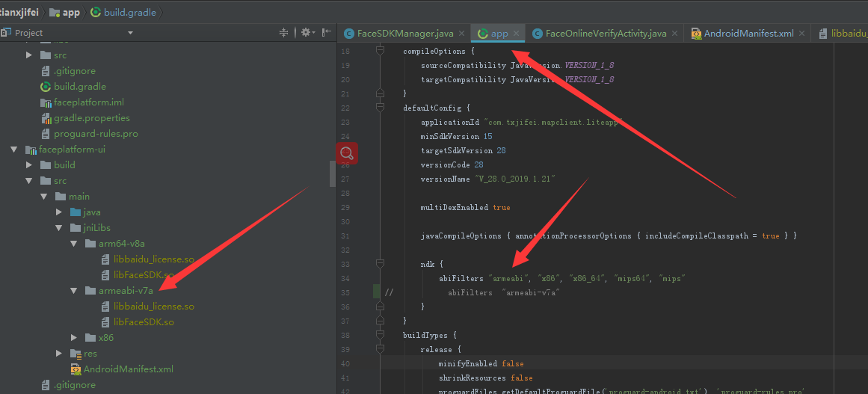This screenshot has width=868, height=394.
Task: Fold the release block at line 39
Action: pyautogui.click(x=380, y=349)
